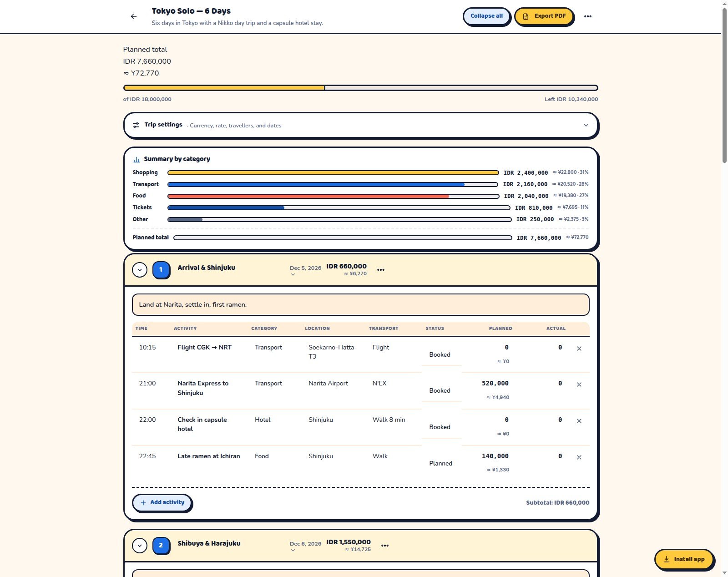Edit planned amount 520,000 for Narita Express
The image size is (728, 577).
(x=495, y=384)
